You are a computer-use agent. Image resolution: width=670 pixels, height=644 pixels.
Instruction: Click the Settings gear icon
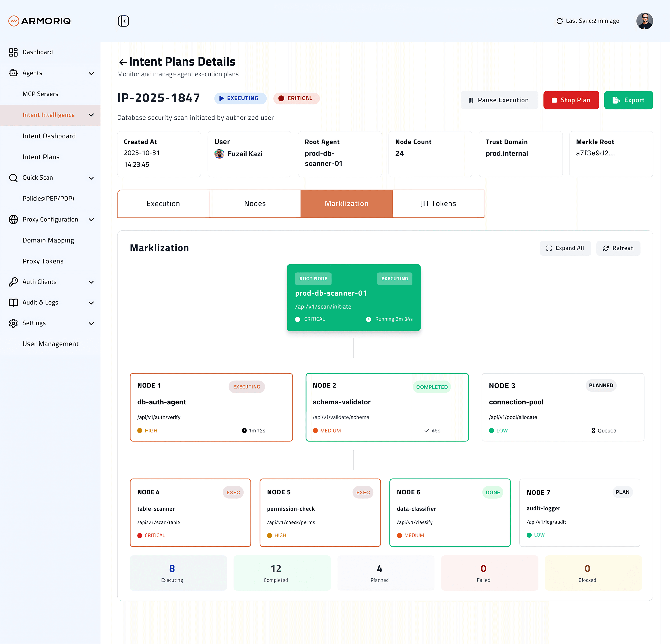[x=13, y=323]
